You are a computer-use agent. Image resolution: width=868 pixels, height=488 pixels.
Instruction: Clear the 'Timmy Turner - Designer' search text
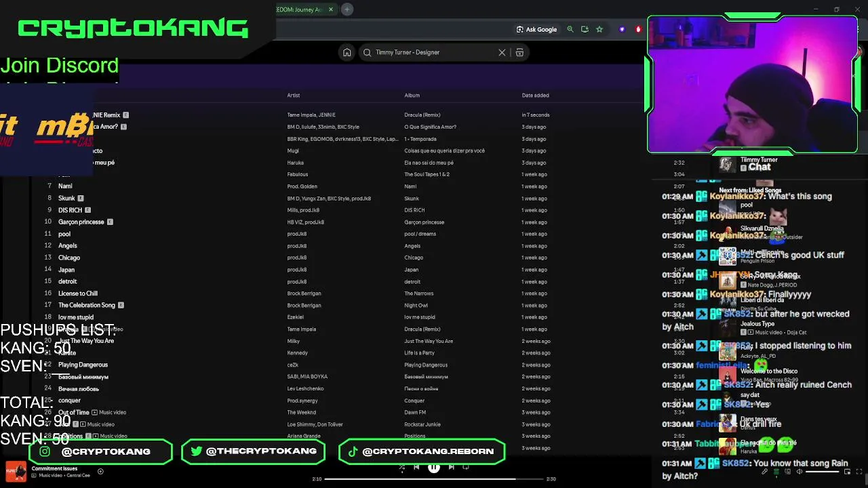[x=502, y=52]
